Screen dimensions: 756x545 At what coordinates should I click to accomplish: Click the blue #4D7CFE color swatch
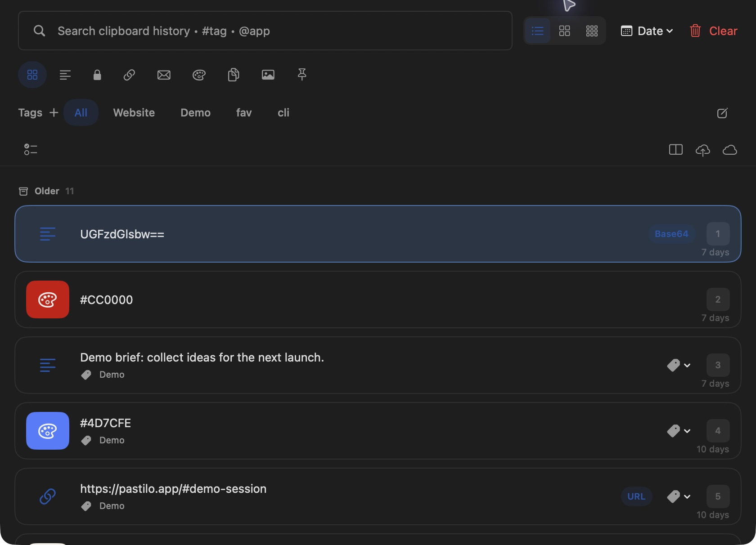pyautogui.click(x=48, y=431)
